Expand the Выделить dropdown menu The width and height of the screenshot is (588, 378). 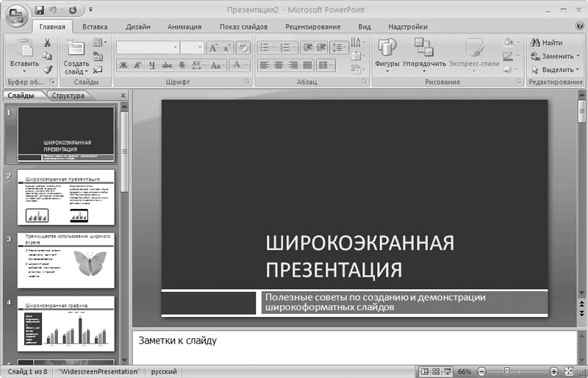tap(579, 69)
